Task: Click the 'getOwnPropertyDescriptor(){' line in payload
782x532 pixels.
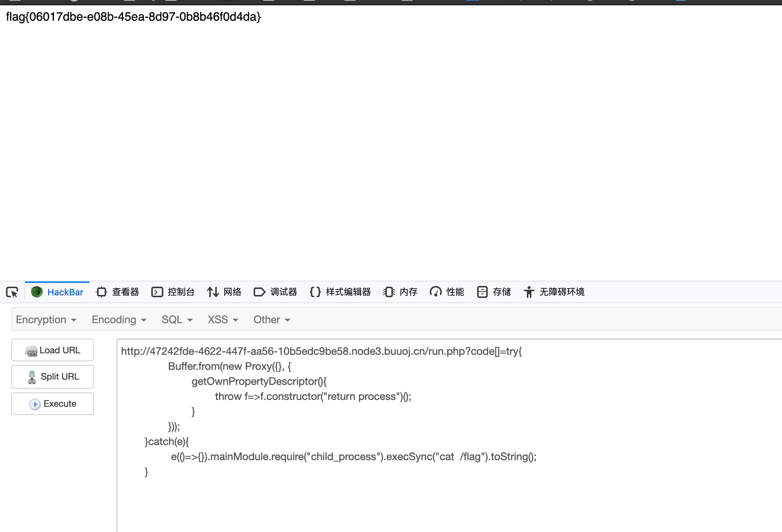Action: tap(259, 381)
